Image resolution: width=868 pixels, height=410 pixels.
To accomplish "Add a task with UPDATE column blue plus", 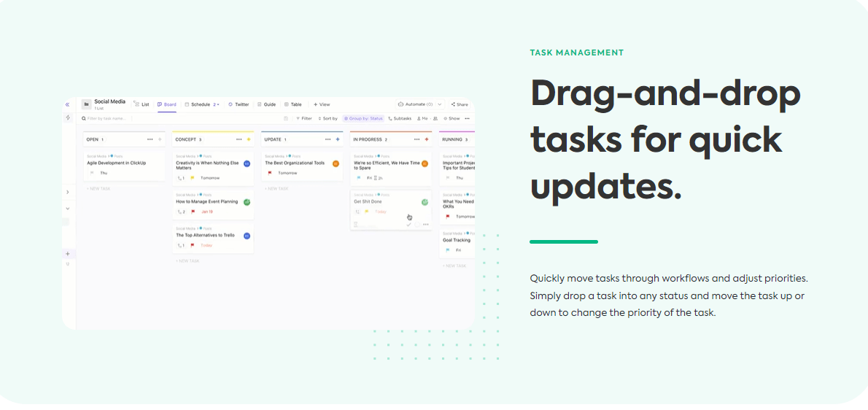I will pyautogui.click(x=338, y=139).
